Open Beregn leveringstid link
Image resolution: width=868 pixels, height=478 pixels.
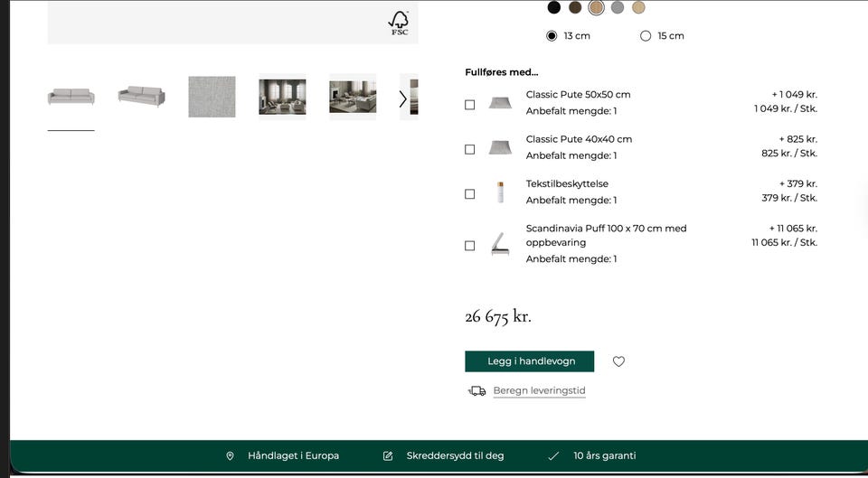[539, 390]
